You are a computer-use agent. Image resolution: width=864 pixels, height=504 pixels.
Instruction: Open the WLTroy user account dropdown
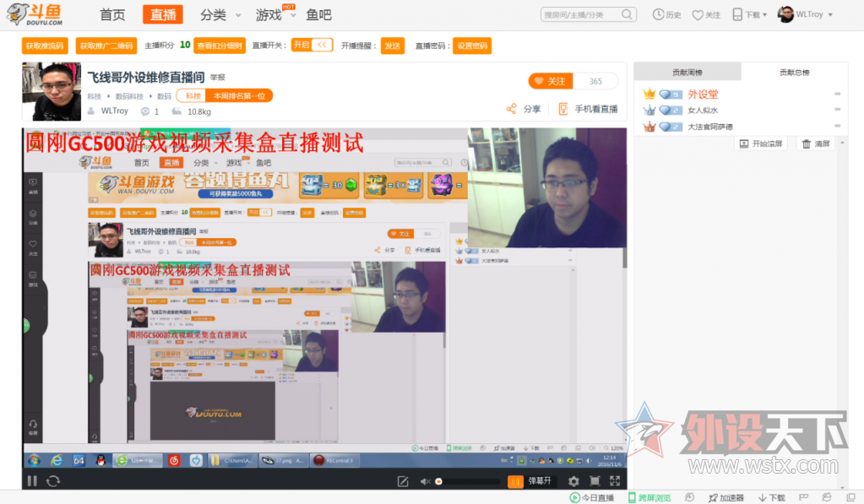(x=805, y=14)
